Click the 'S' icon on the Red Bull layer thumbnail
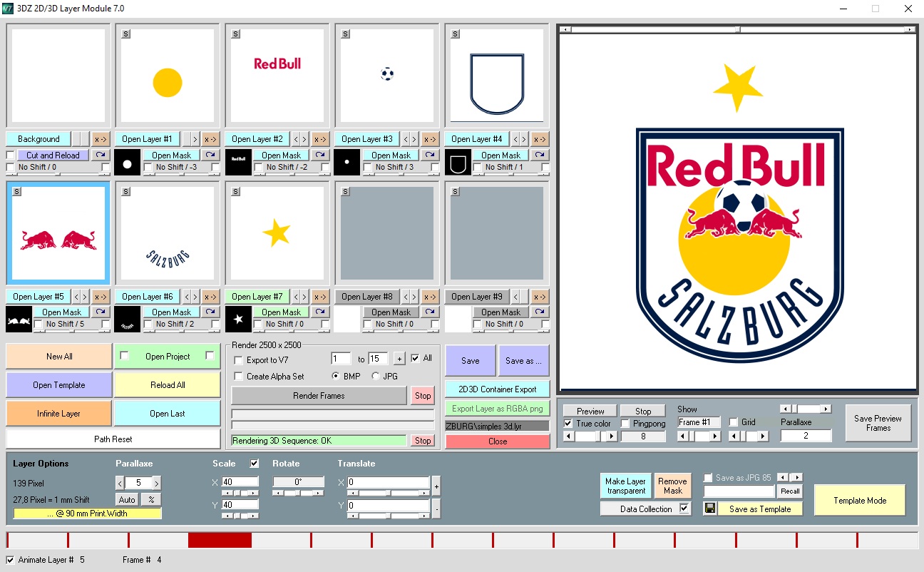The image size is (924, 572). click(236, 34)
